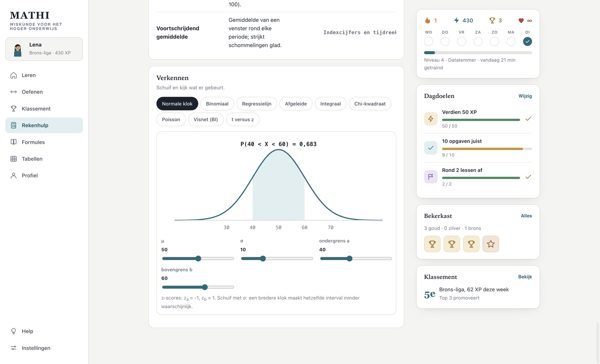This screenshot has width=600, height=364.
Task: Select the MA day circle
Action: pos(511,42)
